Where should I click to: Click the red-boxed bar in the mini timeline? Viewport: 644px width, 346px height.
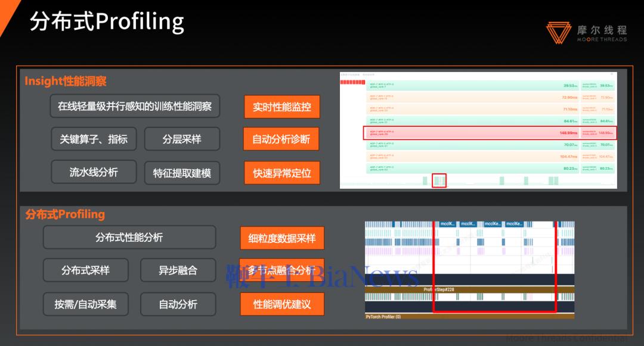[439, 180]
